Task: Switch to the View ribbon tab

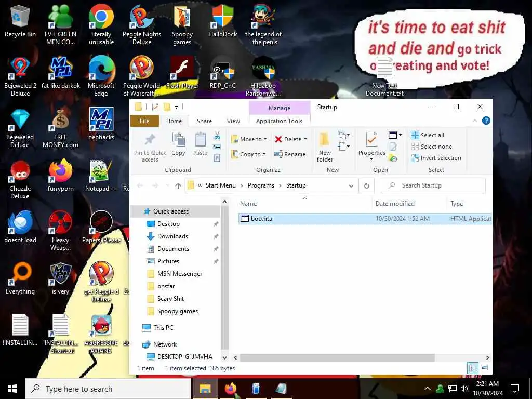Action: click(x=233, y=121)
